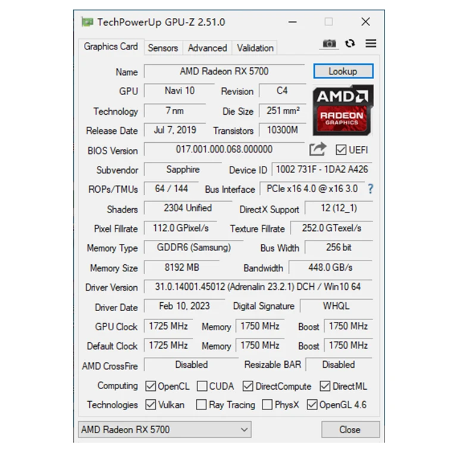Click the Subvendor value Sapphire

pos(183,170)
